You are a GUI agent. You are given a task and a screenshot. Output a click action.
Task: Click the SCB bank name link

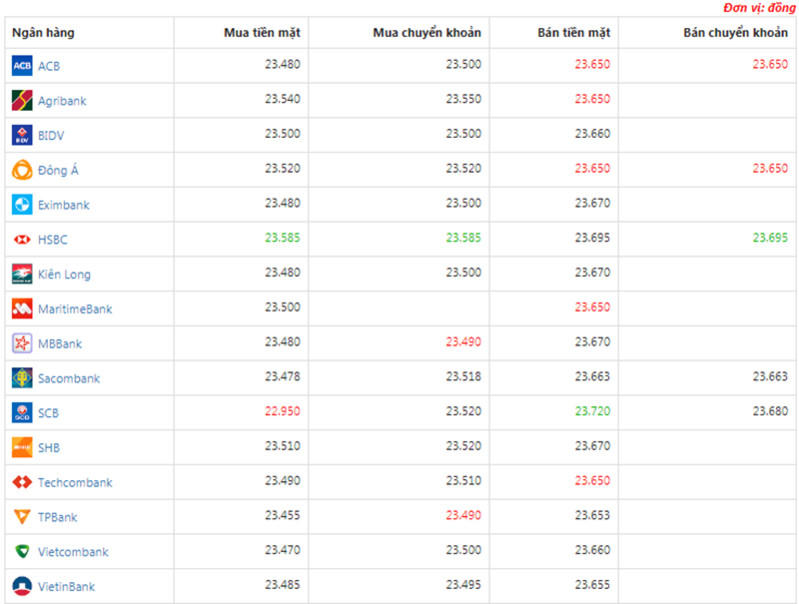[48, 413]
